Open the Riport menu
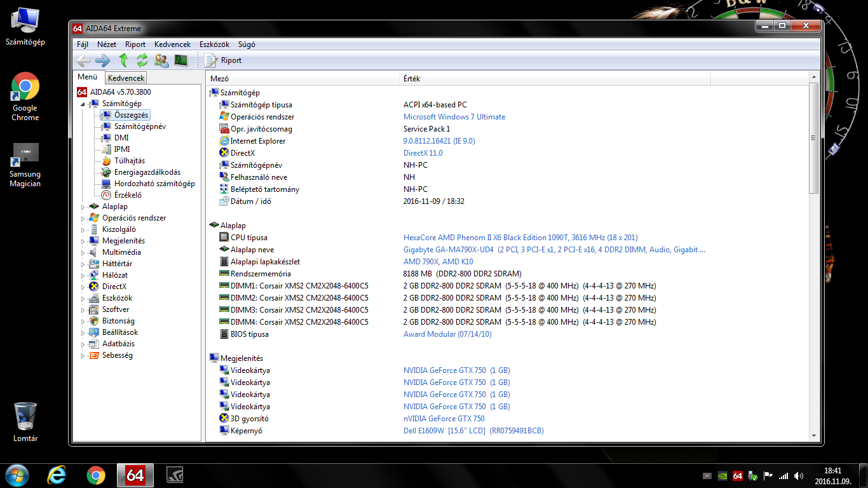This screenshot has height=488, width=868. click(x=135, y=44)
